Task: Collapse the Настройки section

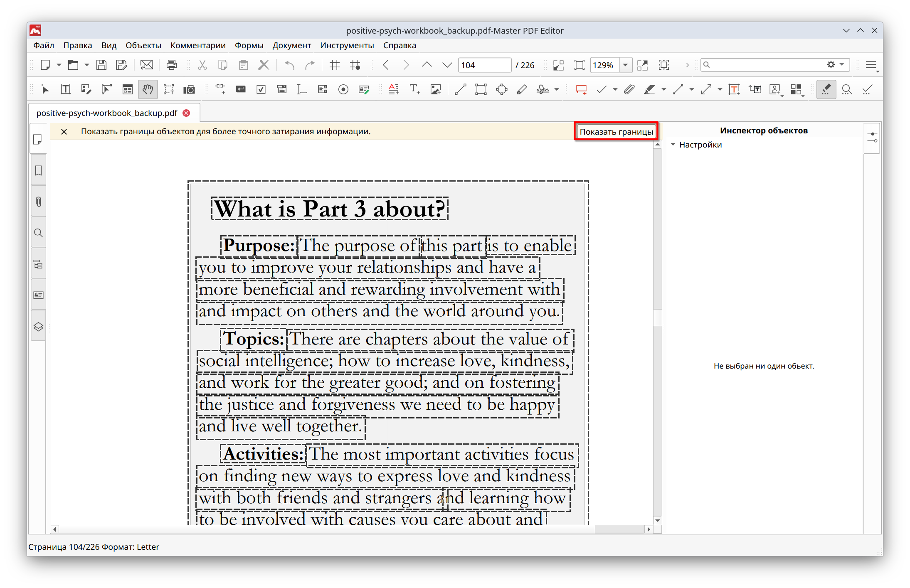Action: [x=673, y=145]
